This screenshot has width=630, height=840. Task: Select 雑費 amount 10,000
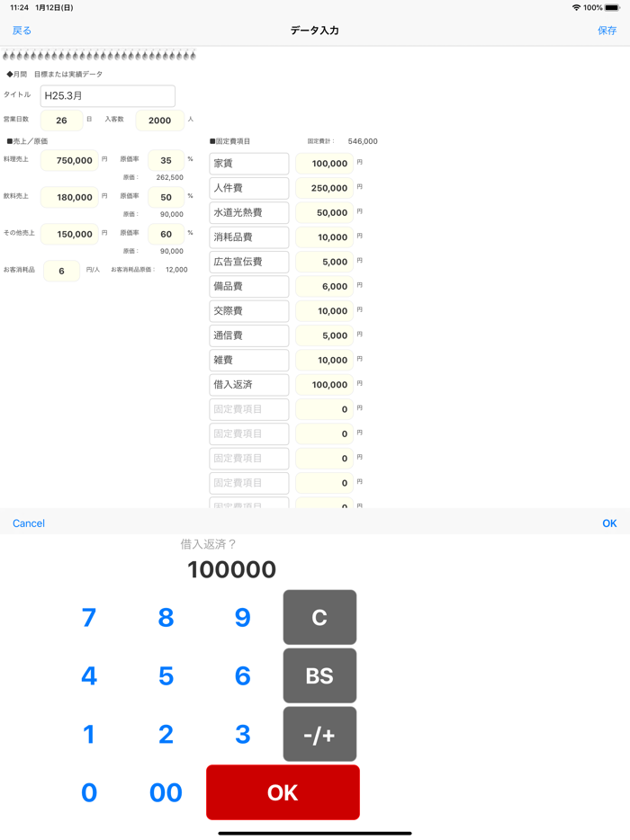[x=324, y=361]
